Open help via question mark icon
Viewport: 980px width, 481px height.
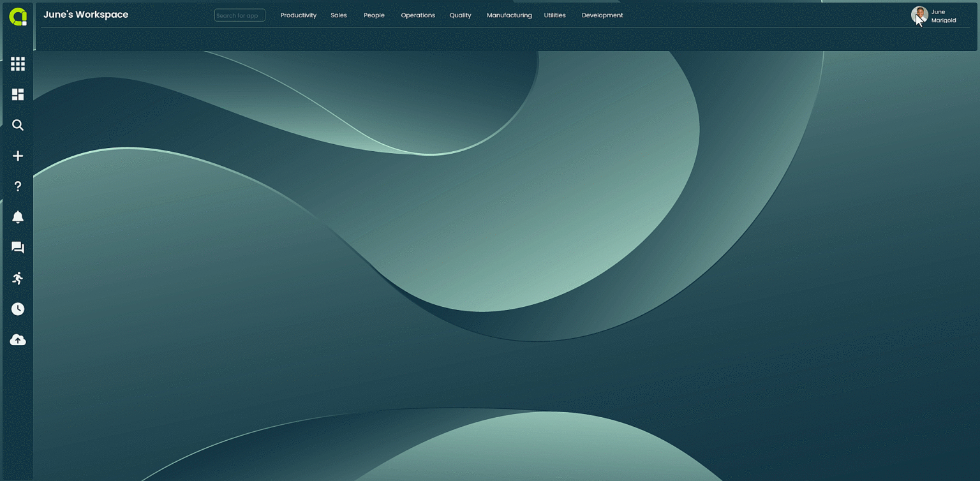pyautogui.click(x=18, y=186)
